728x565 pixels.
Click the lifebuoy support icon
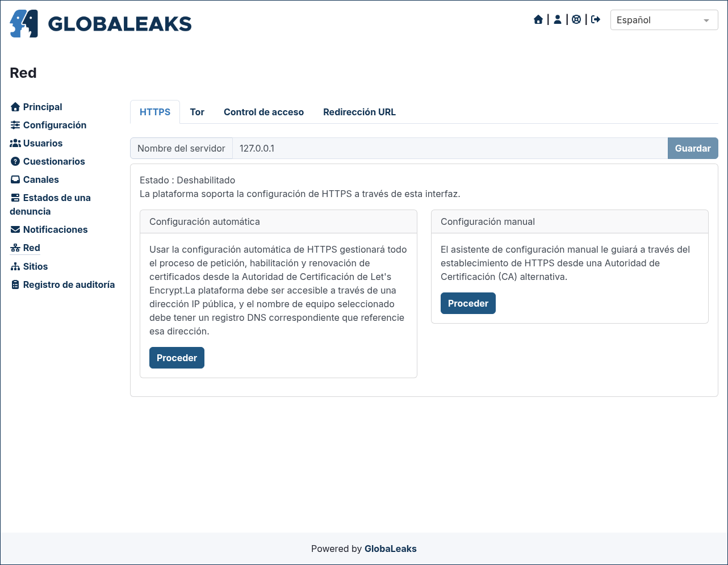(576, 20)
